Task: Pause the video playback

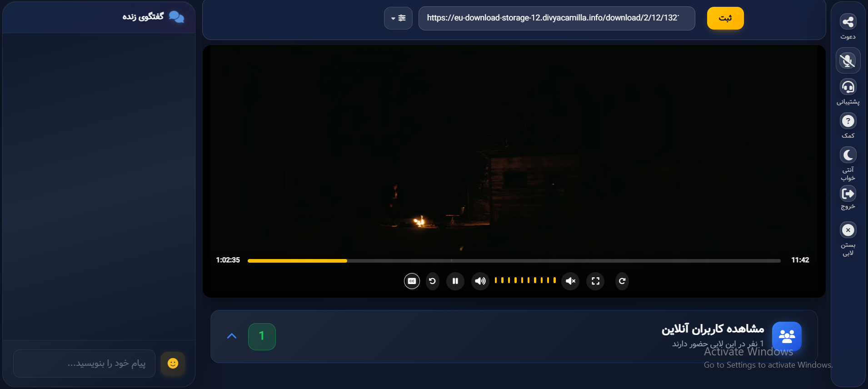Action: (x=455, y=281)
